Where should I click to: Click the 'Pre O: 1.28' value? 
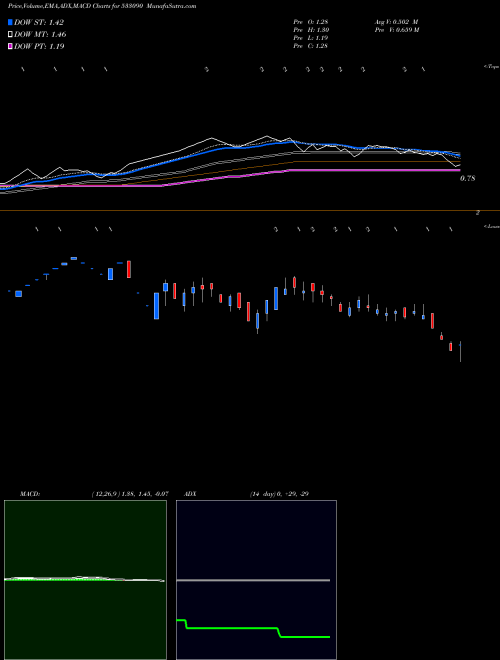311,22
